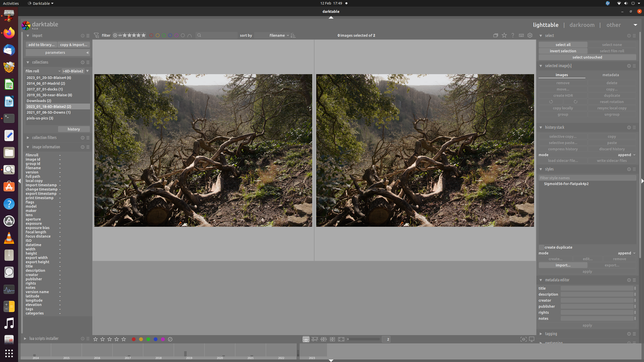Open global preferences gear icon
644x362 pixels.
point(530,35)
